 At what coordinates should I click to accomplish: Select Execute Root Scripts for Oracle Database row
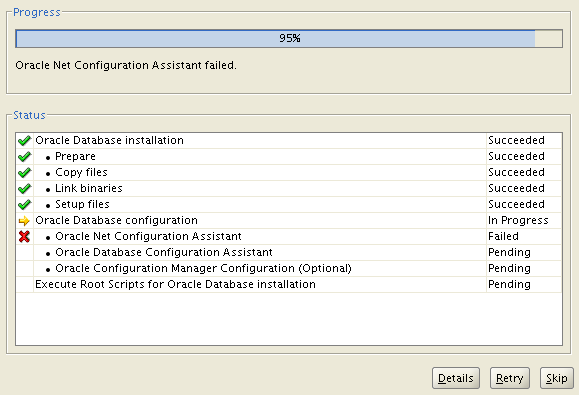[289, 284]
